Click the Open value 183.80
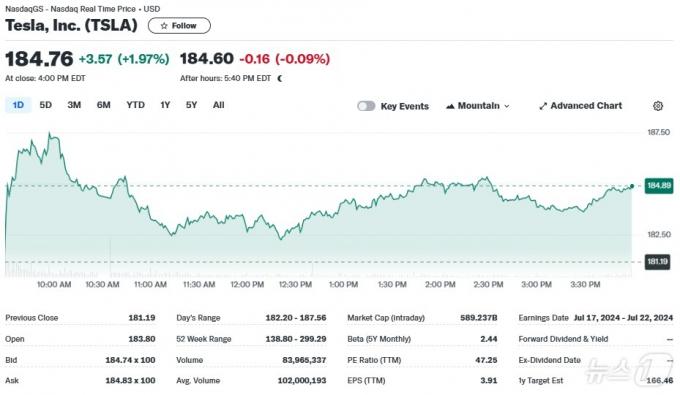Image resolution: width=680 pixels, height=395 pixels. point(142,339)
